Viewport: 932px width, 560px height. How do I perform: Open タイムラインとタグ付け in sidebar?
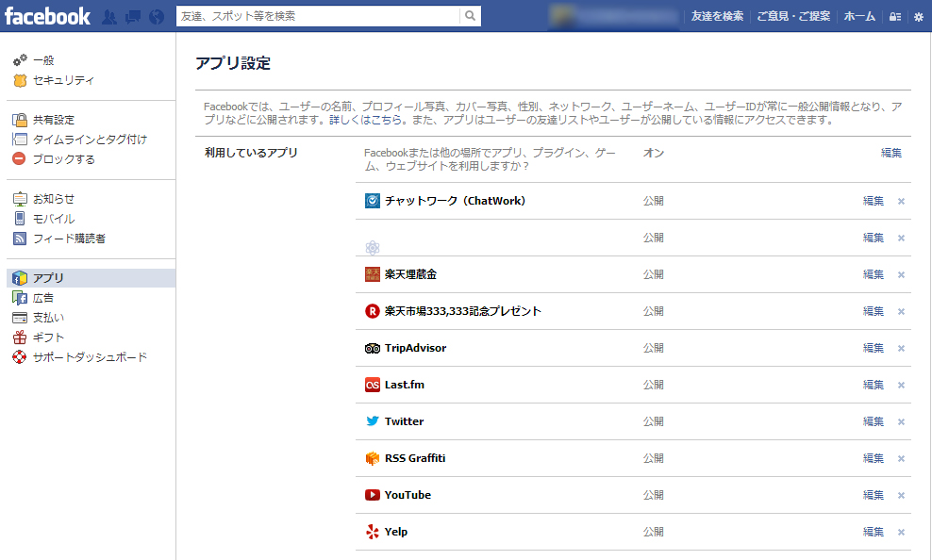90,140
